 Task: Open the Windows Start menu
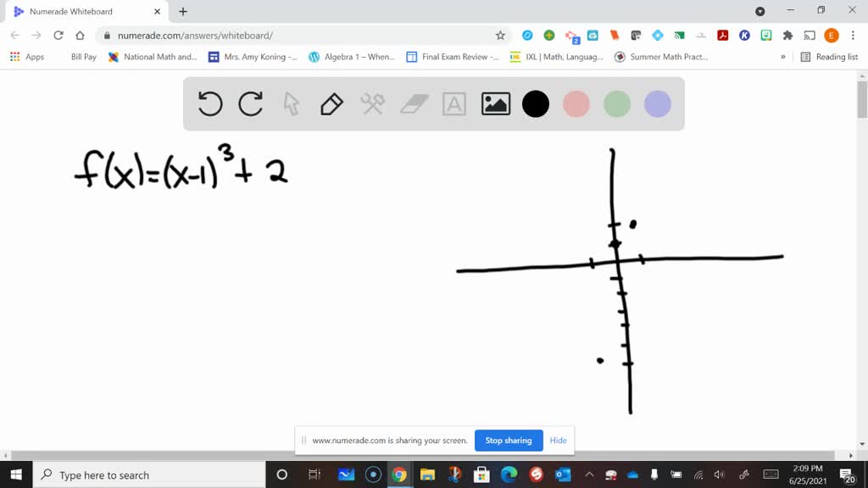tap(16, 474)
